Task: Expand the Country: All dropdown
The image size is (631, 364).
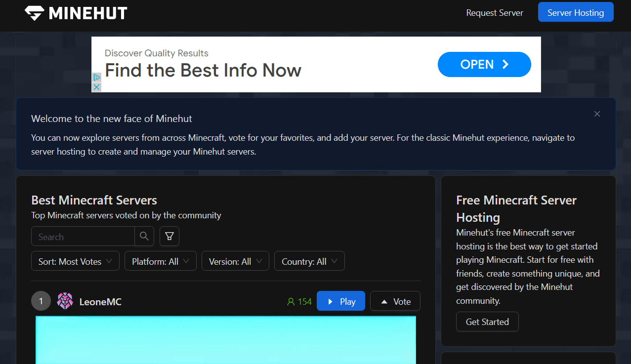Action: click(309, 261)
